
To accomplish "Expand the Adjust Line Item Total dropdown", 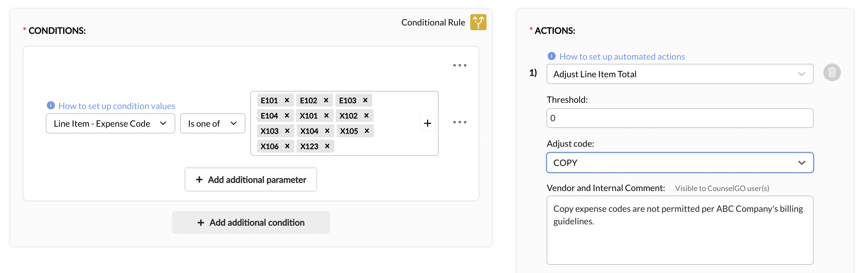I will click(680, 74).
